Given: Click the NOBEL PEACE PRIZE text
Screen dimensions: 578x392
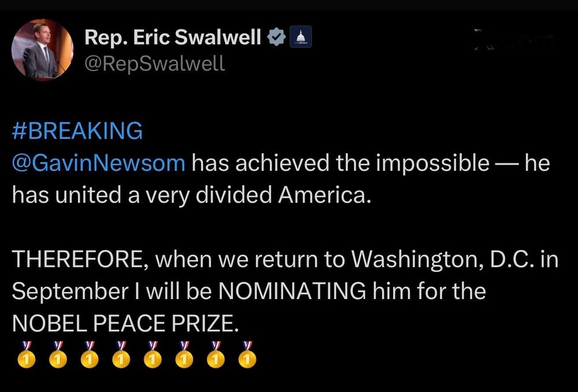Looking at the screenshot, I should point(125,323).
